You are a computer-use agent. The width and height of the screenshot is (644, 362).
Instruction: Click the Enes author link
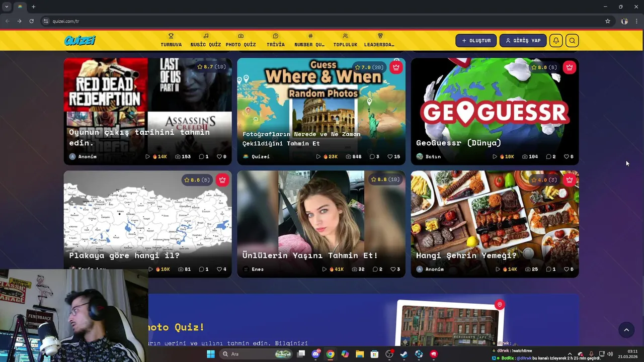(254, 269)
